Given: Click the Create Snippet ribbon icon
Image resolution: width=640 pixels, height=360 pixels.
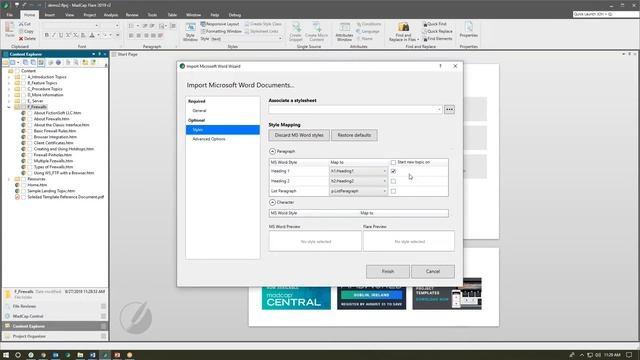Looking at the screenshot, I should (296, 31).
